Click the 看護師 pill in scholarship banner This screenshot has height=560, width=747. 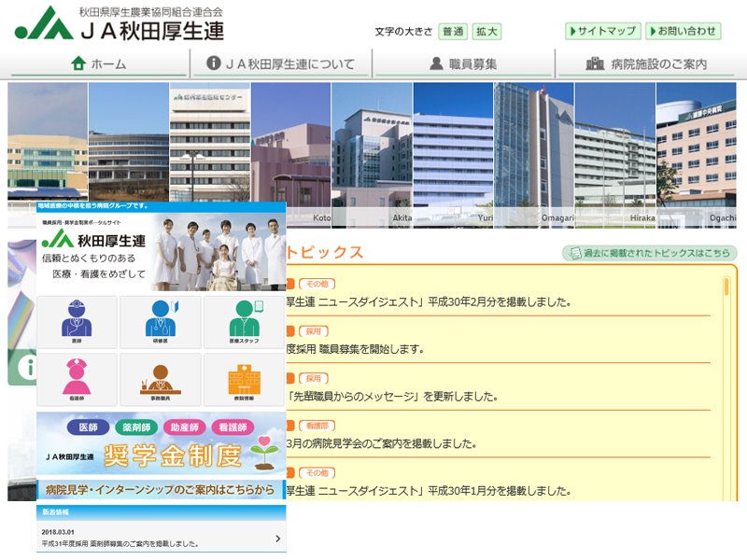[233, 427]
